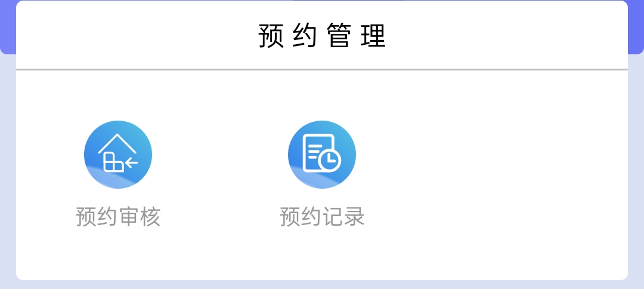The image size is (644, 289).
Task: Click the purple header strip at right edge
Action: pyautogui.click(x=636, y=27)
